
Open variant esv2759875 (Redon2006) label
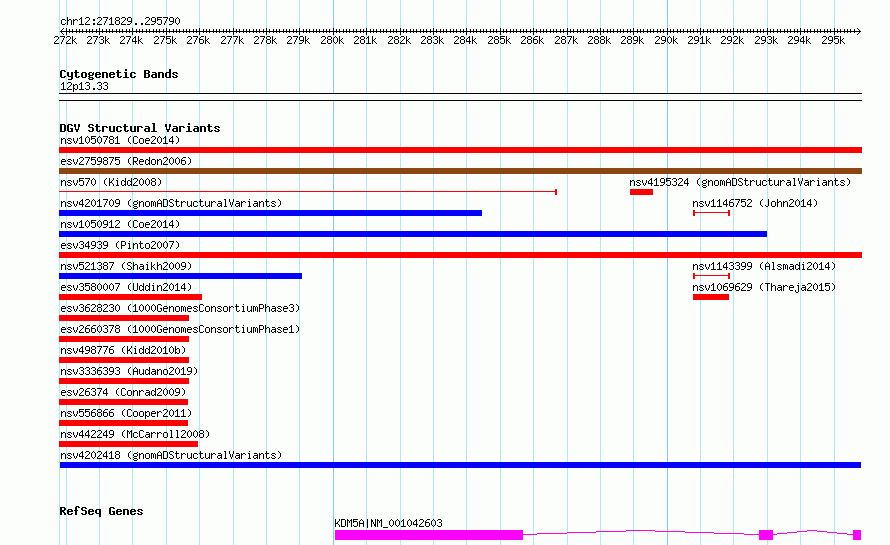click(126, 161)
